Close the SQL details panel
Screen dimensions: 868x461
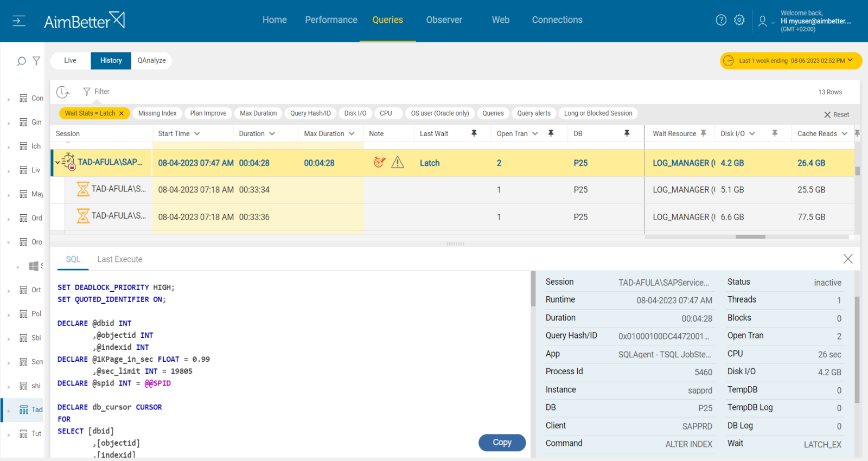(848, 259)
